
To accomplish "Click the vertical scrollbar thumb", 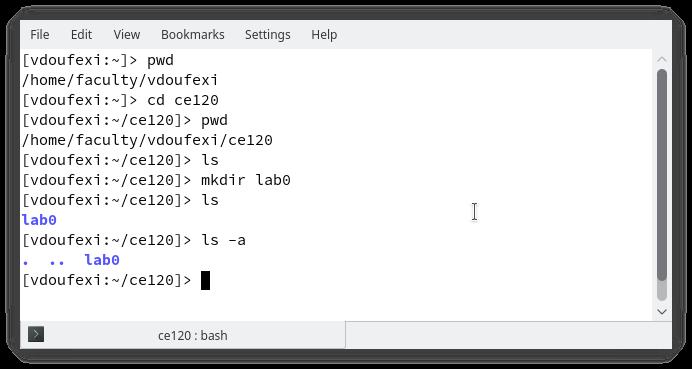I will coord(662,175).
